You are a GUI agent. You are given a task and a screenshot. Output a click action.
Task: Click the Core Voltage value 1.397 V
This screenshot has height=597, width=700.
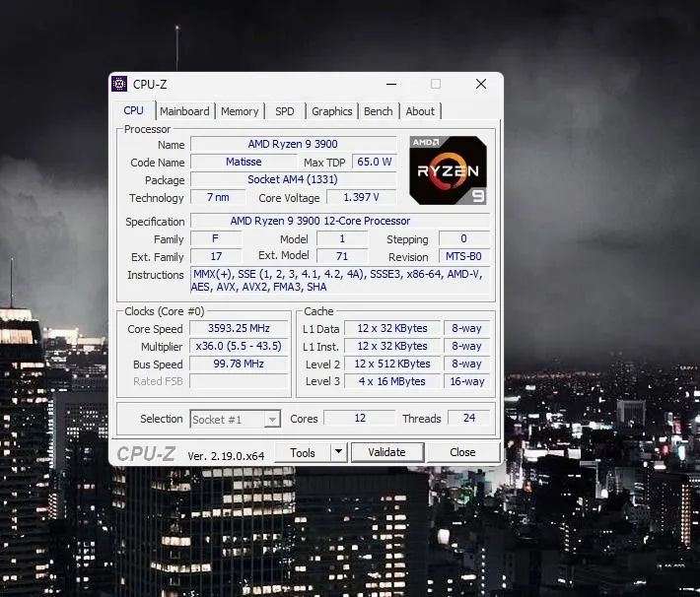pos(361,197)
